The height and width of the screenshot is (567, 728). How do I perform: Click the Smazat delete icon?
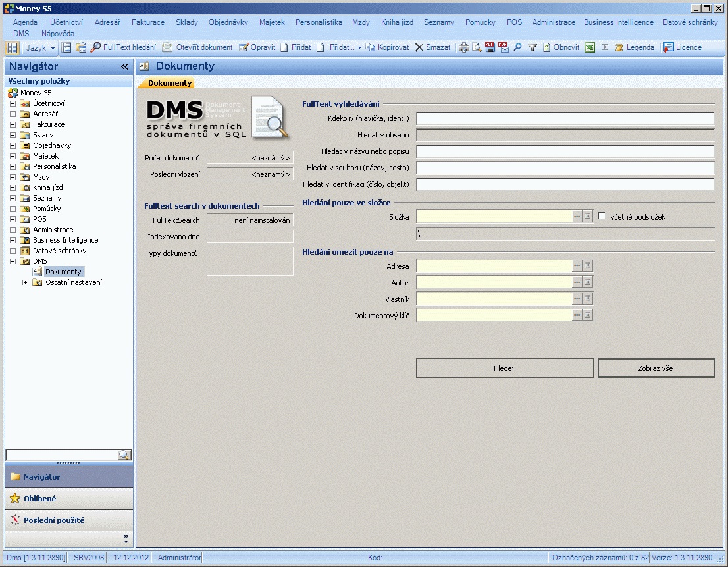coord(419,47)
